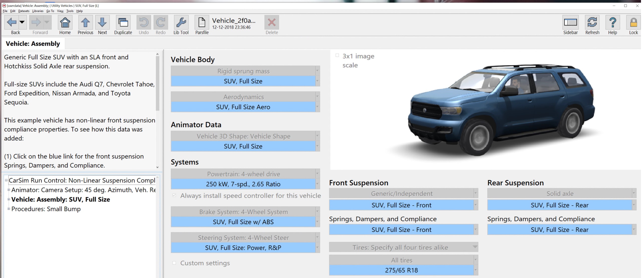Viewport: 644px width, 278px height.
Task: Expand Procedures: Small Bump tree node
Action: [x=9, y=209]
